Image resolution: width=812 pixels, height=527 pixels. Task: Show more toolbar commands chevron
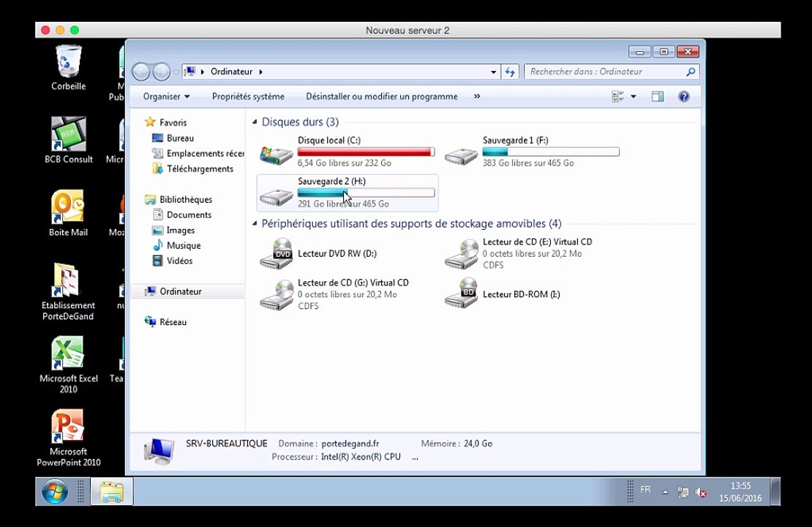point(477,97)
